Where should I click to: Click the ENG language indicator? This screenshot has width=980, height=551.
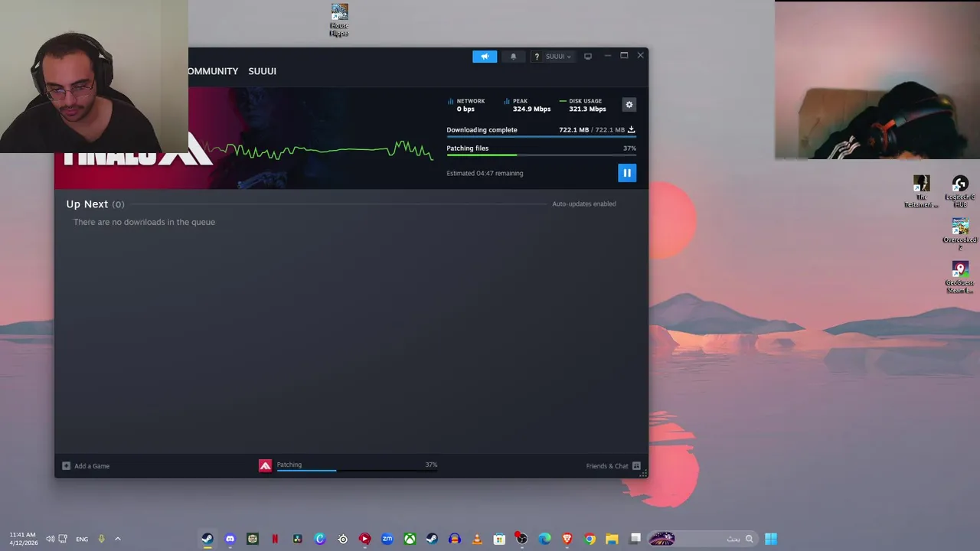tap(82, 539)
